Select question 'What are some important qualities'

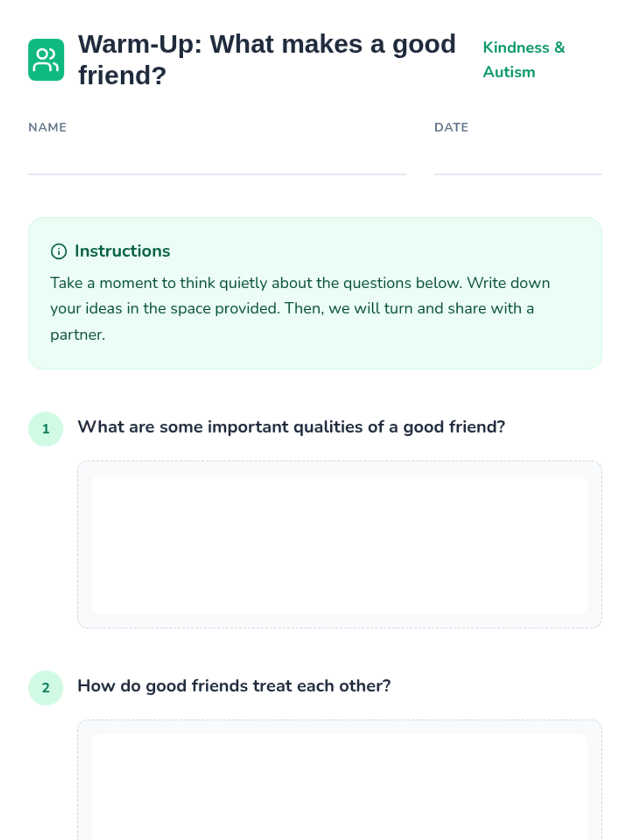click(x=291, y=427)
